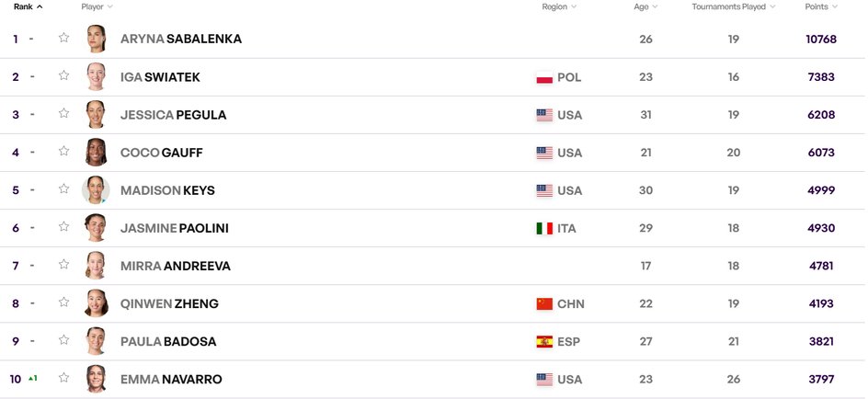This screenshot has height=399, width=868.
Task: Star Emma Navarro as a favorite
Action: (x=64, y=378)
